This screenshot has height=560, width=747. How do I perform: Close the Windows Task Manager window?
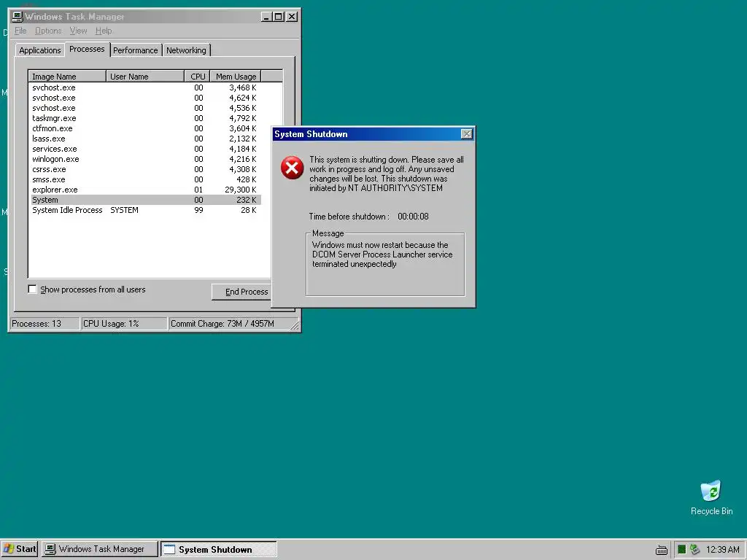pos(292,17)
